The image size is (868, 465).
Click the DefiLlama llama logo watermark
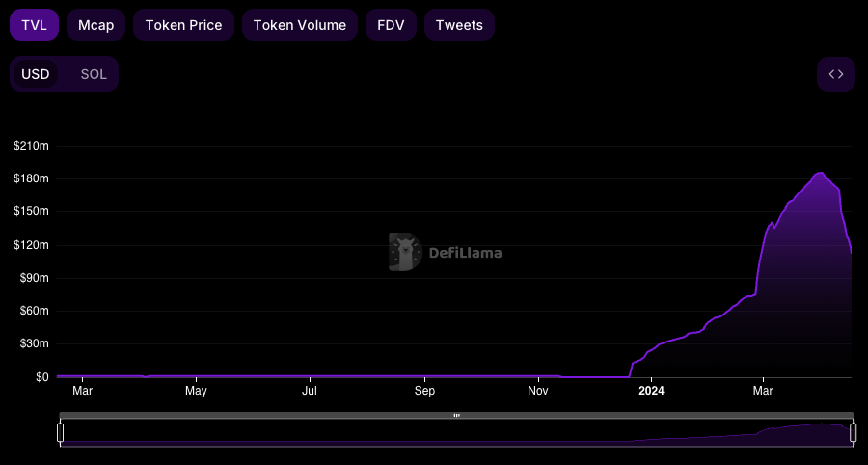pyautogui.click(x=405, y=253)
